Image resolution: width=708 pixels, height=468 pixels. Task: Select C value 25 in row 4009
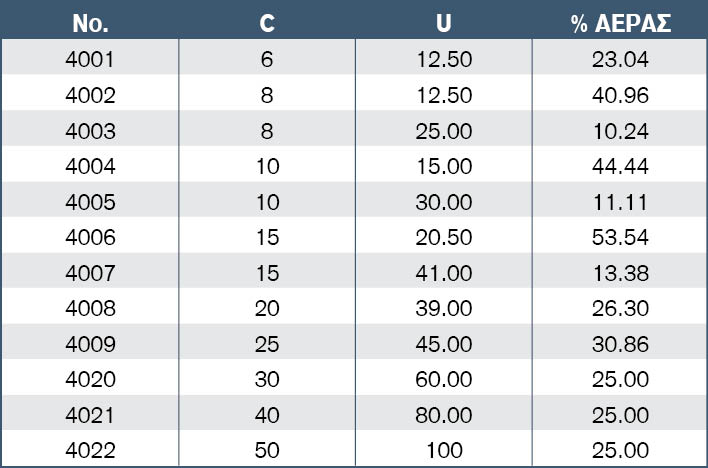click(x=267, y=344)
